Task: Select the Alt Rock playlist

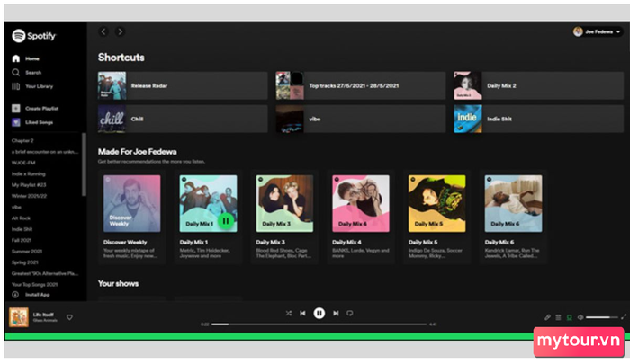Action: pos(21,218)
